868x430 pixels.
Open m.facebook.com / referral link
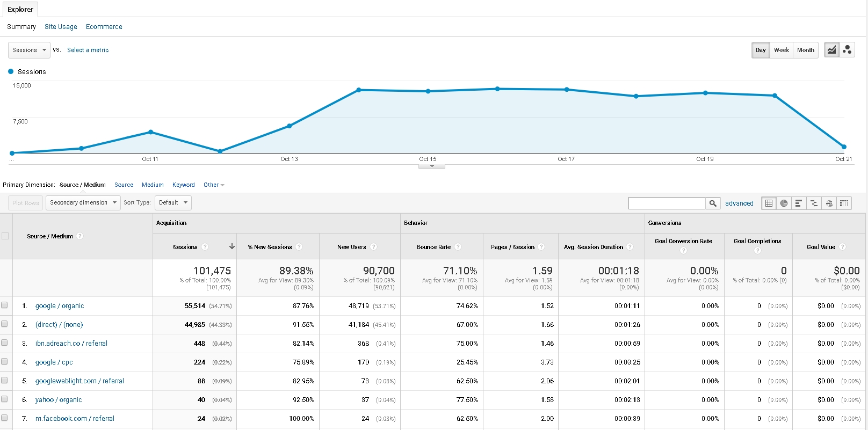click(x=75, y=419)
